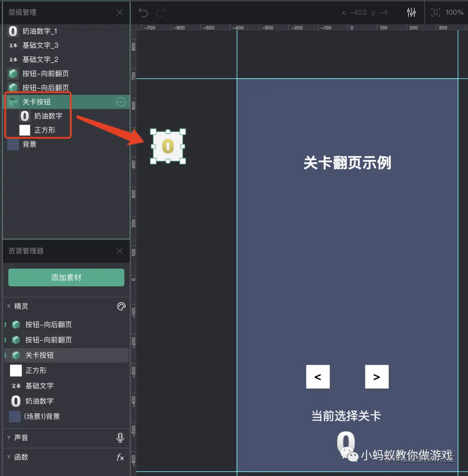
Task: Click the palette icon beside 精灵 section
Action: click(x=121, y=306)
